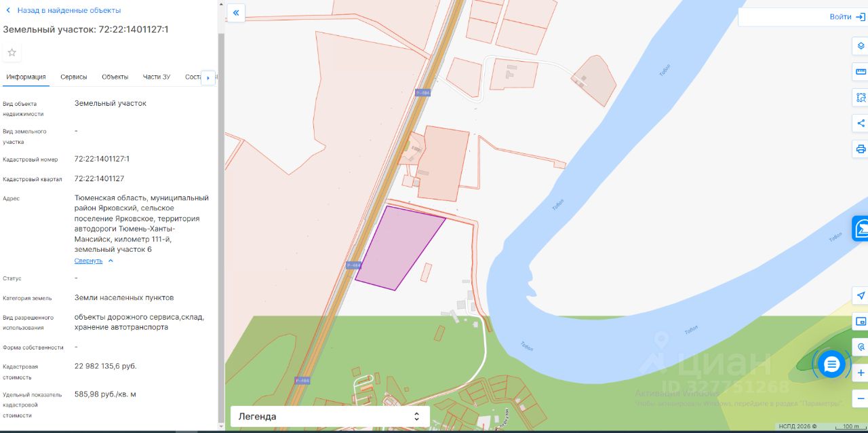This screenshot has height=433, width=868.
Task: Toggle the mini-map overview button
Action: (x=861, y=322)
